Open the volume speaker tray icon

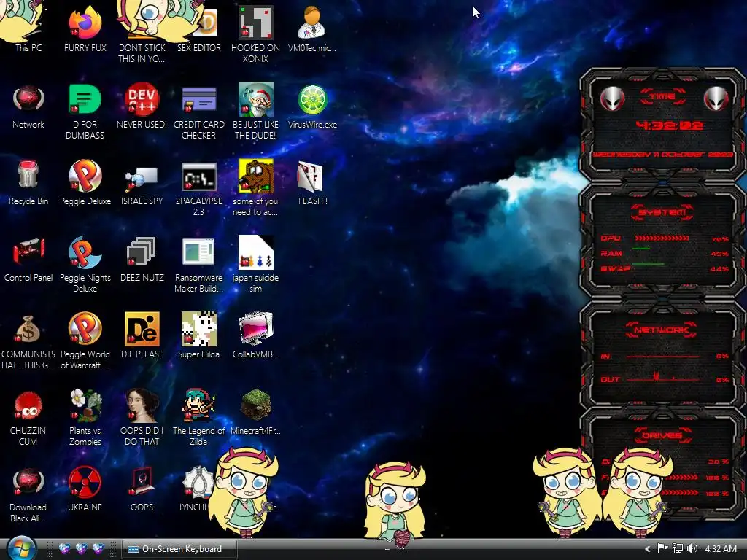click(x=692, y=548)
